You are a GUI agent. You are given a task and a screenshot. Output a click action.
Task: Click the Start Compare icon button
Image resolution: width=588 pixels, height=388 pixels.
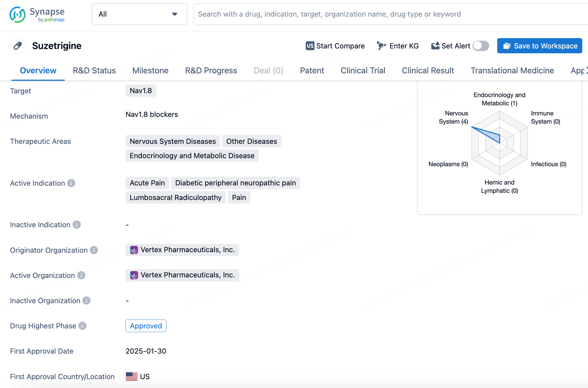click(309, 46)
